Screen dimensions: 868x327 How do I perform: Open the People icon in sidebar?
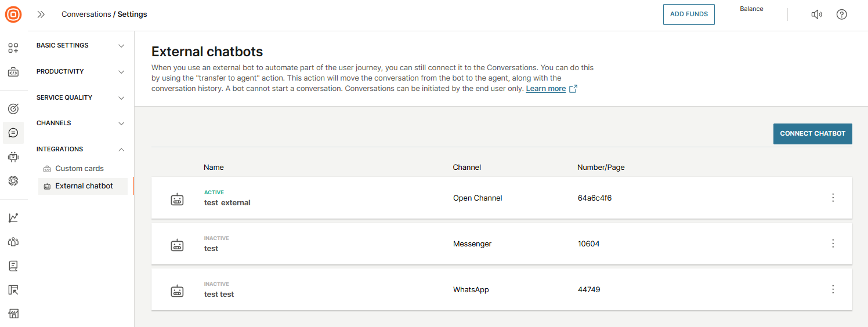pos(13,242)
